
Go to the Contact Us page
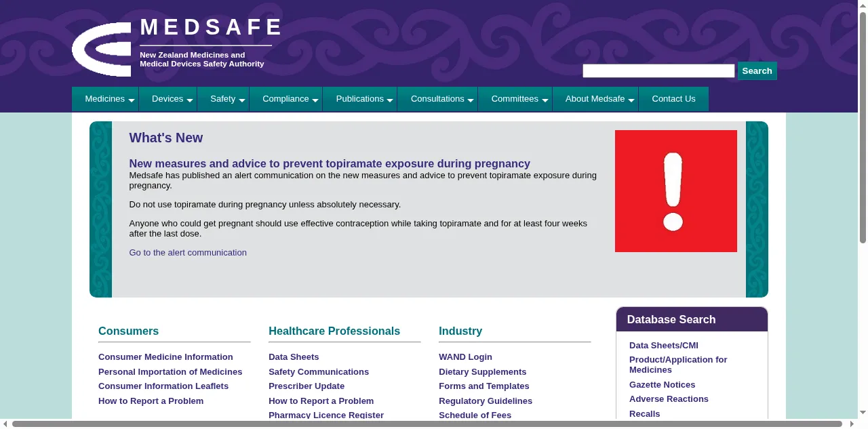coord(673,99)
